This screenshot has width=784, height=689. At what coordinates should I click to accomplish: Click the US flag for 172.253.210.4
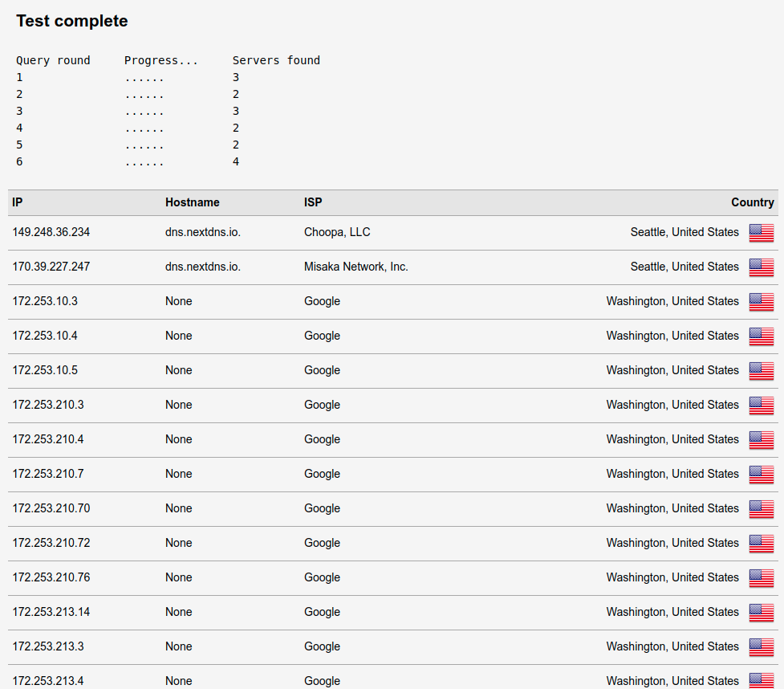(x=761, y=440)
